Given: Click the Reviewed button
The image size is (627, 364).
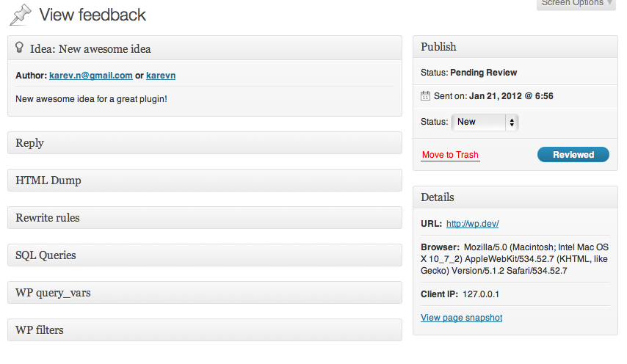Looking at the screenshot, I should tap(573, 155).
